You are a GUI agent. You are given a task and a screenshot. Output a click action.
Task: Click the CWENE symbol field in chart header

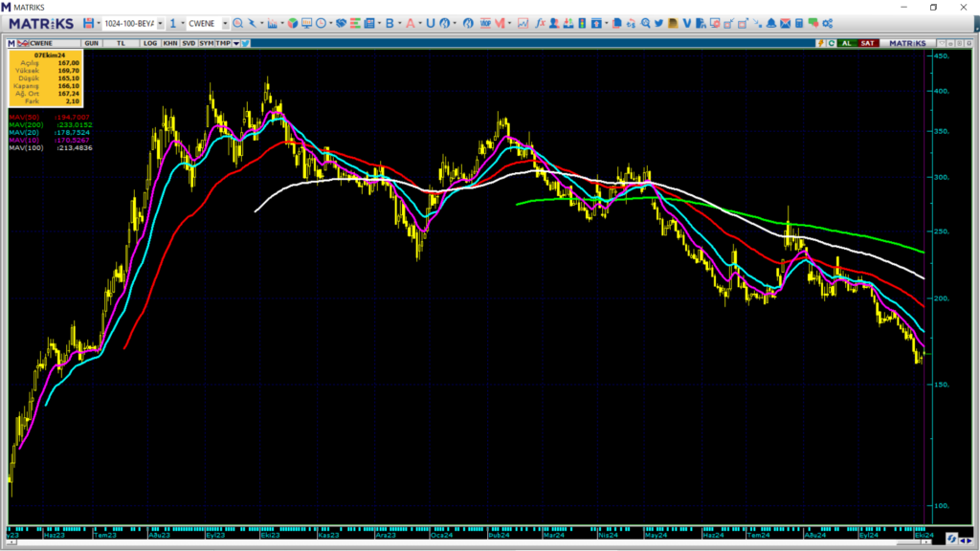[50, 43]
